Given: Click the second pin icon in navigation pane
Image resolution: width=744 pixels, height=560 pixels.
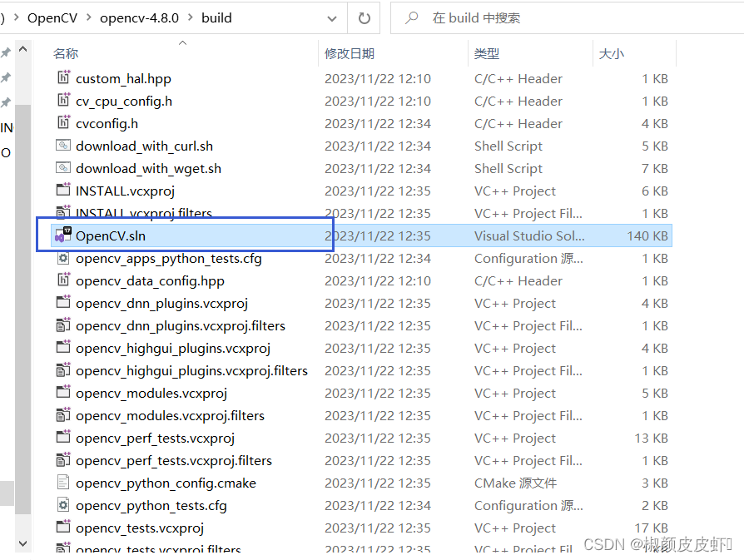Looking at the screenshot, I should point(6,77).
